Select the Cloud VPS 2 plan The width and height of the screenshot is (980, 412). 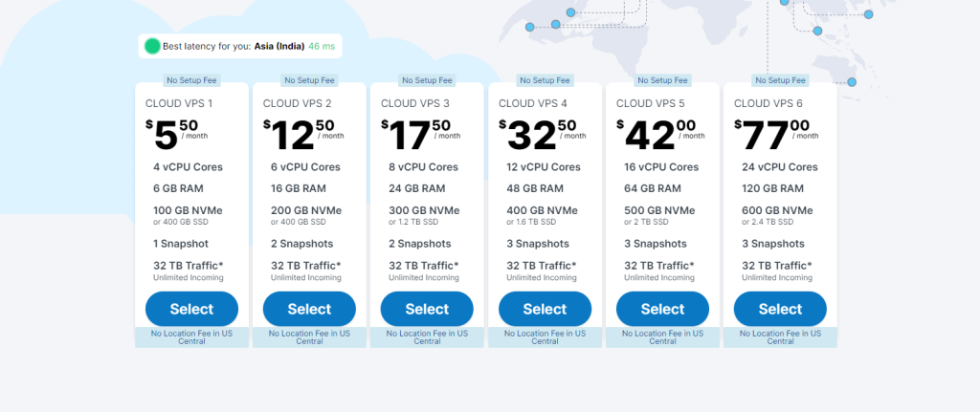(x=309, y=309)
